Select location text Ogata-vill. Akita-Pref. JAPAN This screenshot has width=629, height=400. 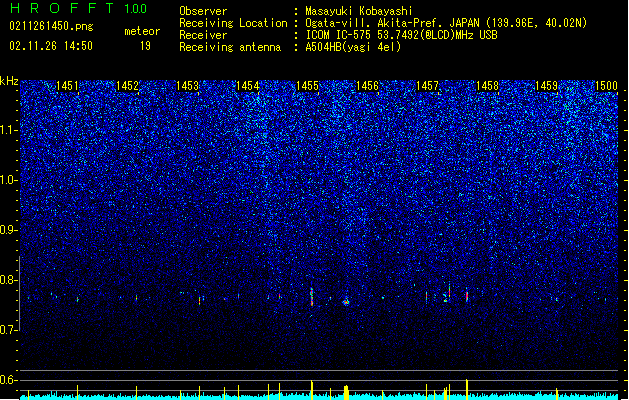click(x=392, y=23)
